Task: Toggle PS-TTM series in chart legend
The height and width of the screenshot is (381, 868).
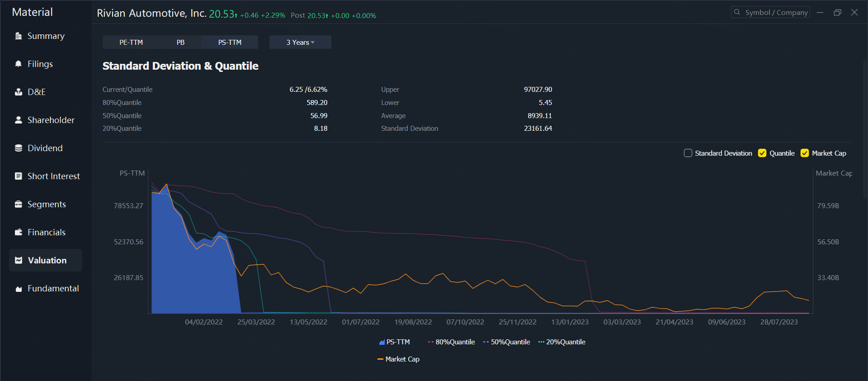Action: 394,342
